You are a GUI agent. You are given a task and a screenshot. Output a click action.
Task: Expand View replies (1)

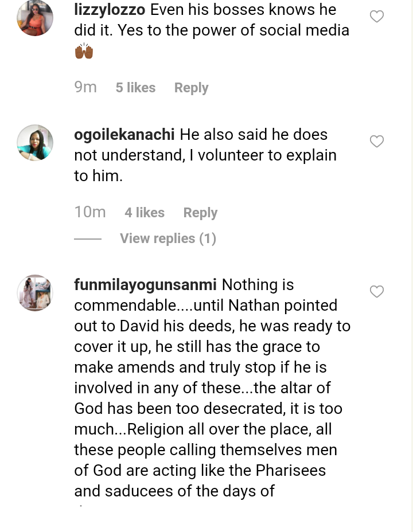tap(168, 238)
